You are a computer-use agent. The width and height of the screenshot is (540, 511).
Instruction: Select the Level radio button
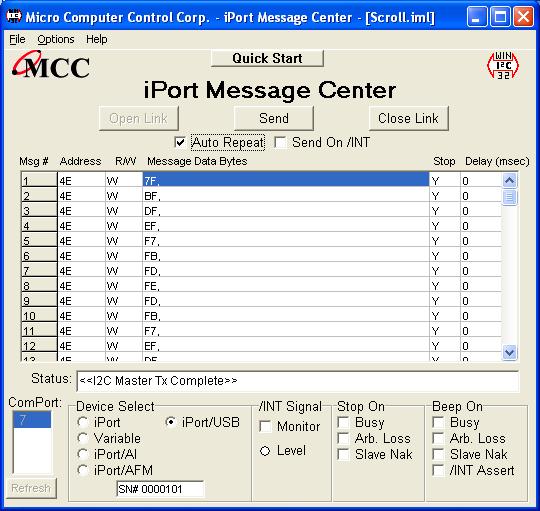pyautogui.click(x=265, y=451)
